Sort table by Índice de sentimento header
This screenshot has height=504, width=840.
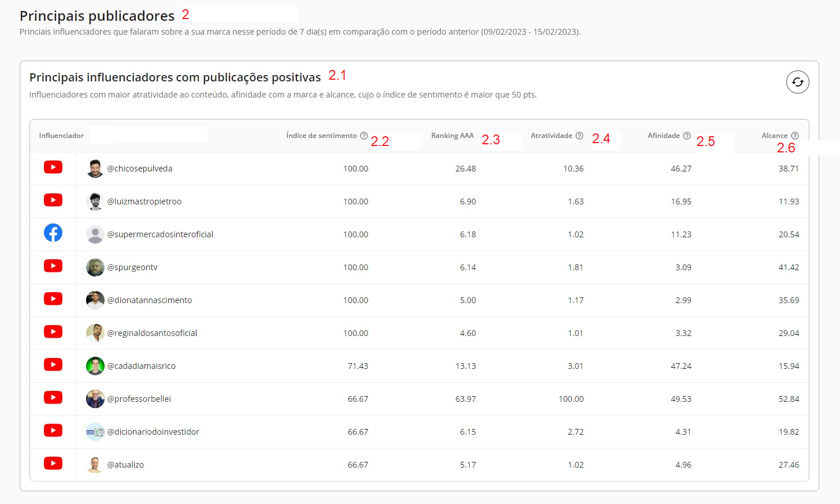321,136
